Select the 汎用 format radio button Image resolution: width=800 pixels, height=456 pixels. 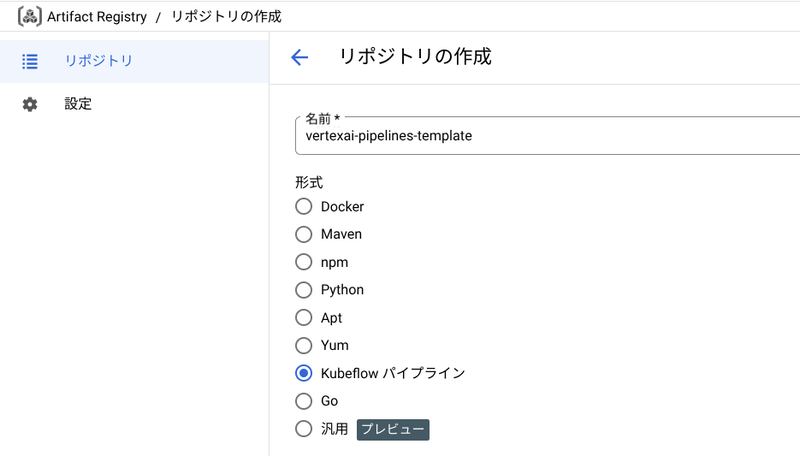point(304,429)
